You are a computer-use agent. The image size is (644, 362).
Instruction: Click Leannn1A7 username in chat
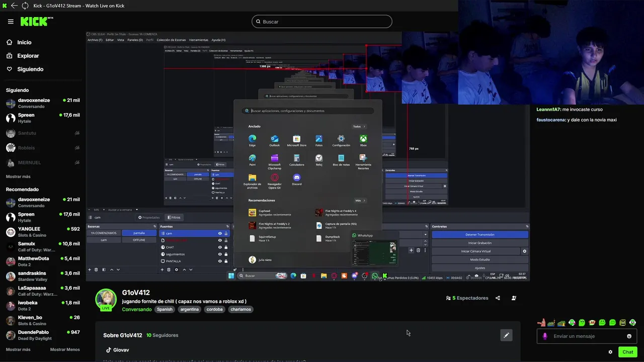pos(548,110)
